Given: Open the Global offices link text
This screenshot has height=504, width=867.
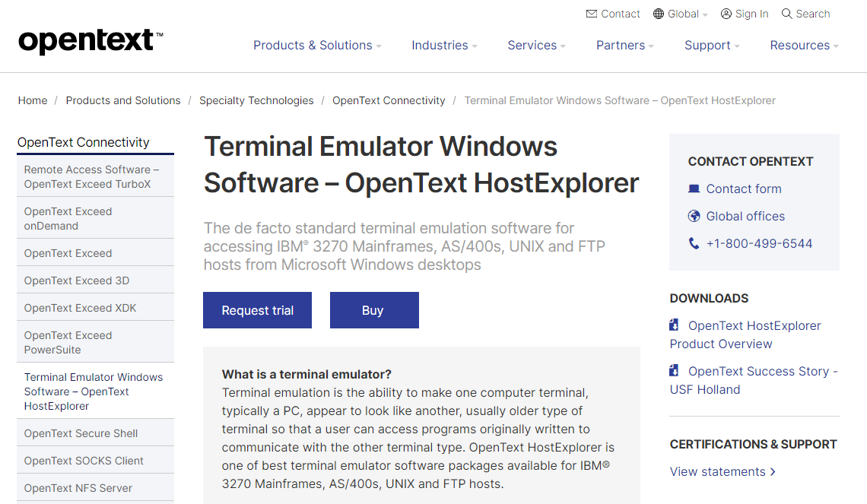Looking at the screenshot, I should [745, 216].
